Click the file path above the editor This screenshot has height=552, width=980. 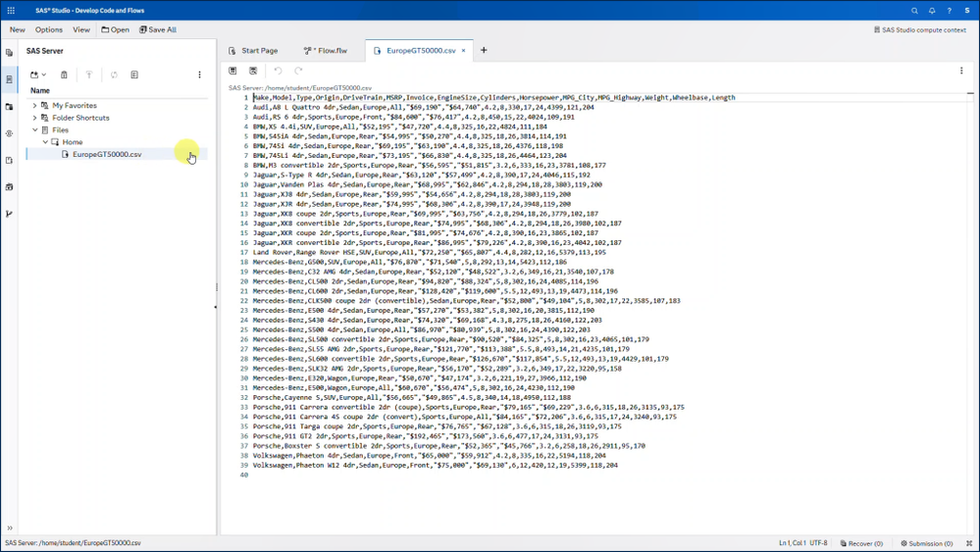[300, 88]
